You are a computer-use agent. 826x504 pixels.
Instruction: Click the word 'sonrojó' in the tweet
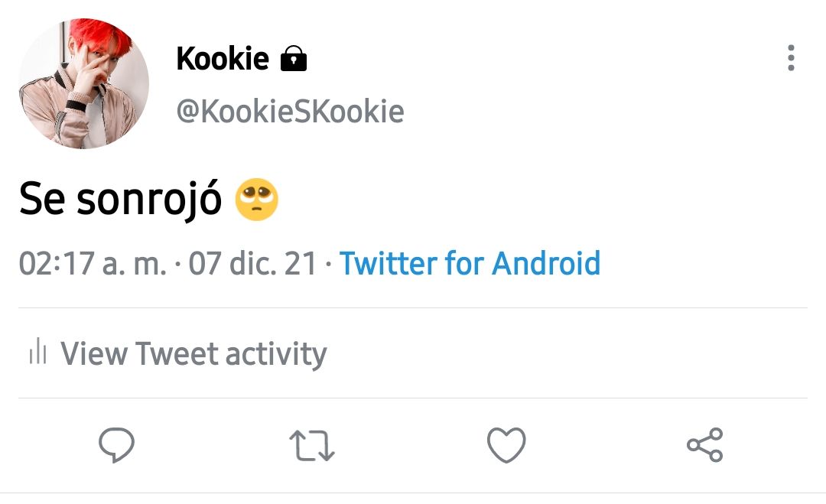tap(150, 199)
